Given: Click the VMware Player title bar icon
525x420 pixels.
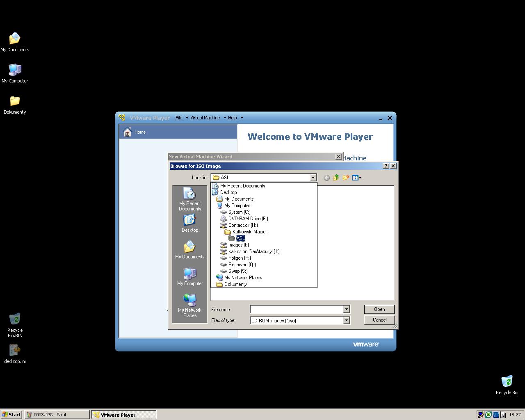Looking at the screenshot, I should tap(122, 118).
